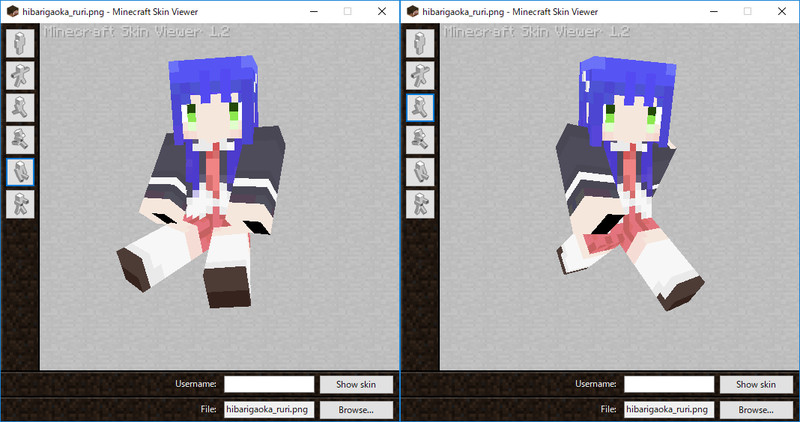Viewport: 800px width, 422px height.
Task: Choose the highlighted fifth pose in left window
Action: tap(20, 171)
